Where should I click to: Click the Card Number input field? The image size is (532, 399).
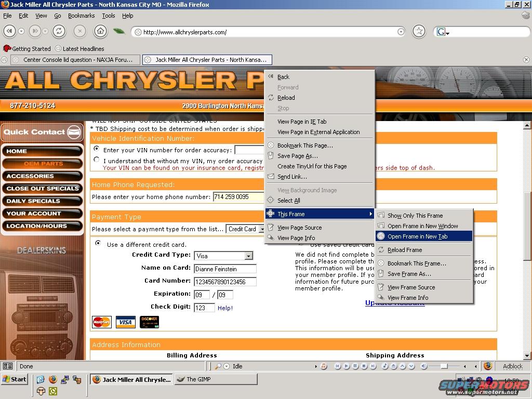coord(225,282)
